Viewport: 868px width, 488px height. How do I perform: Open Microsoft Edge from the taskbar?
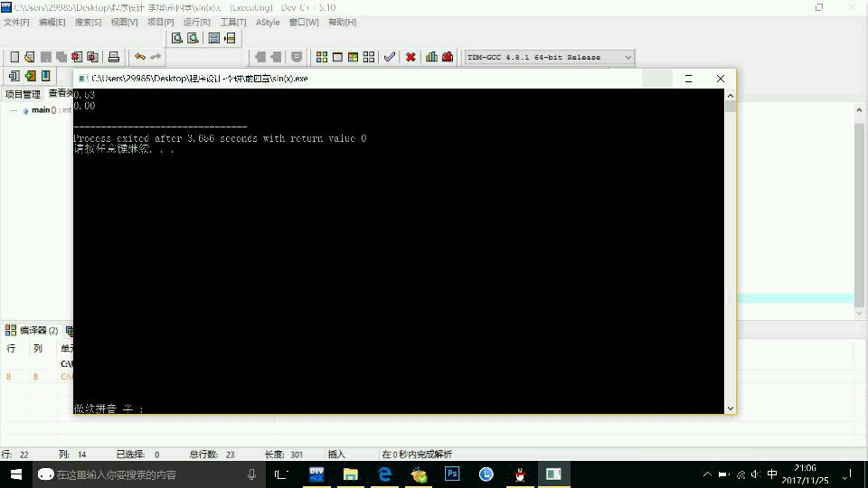(x=385, y=474)
